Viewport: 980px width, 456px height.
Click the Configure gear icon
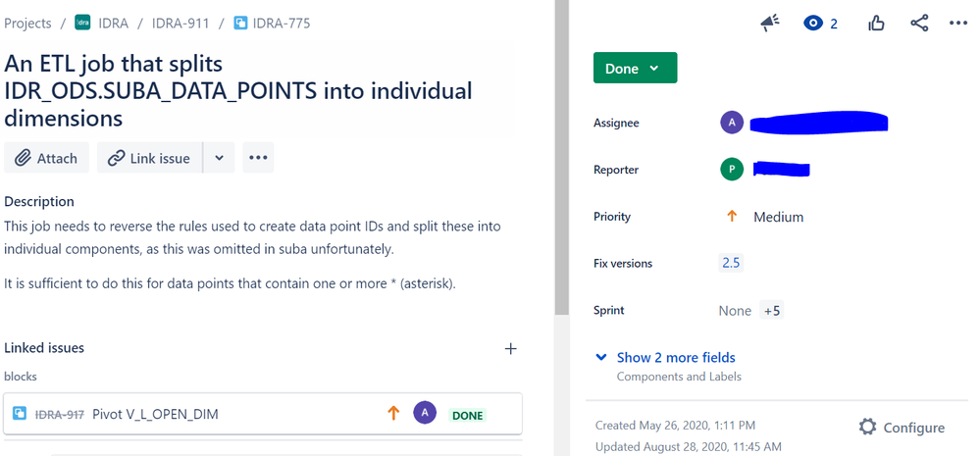[x=902, y=428]
